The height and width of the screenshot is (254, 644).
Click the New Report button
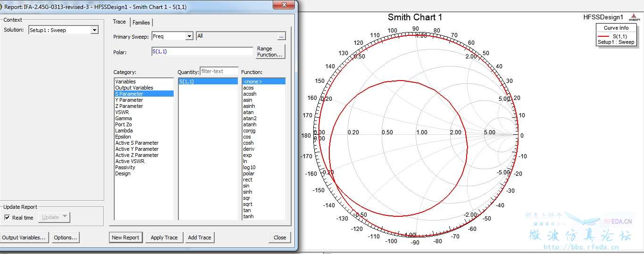coord(125,238)
